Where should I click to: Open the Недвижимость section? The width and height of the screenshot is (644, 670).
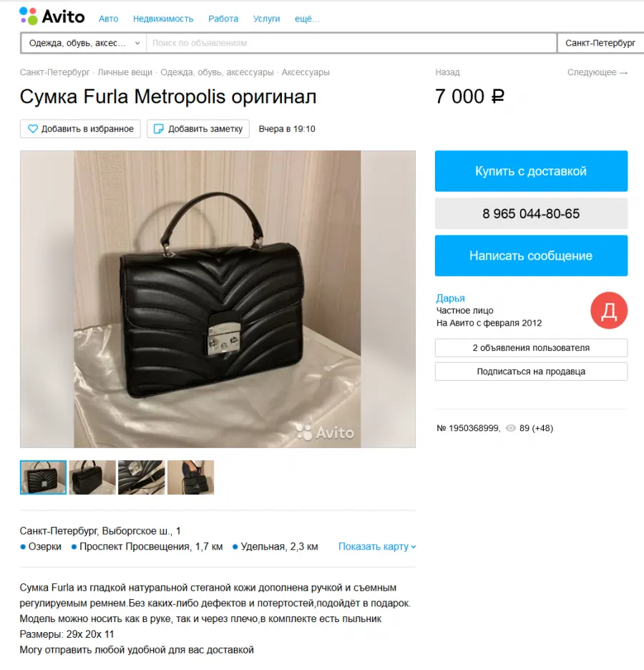(x=163, y=19)
